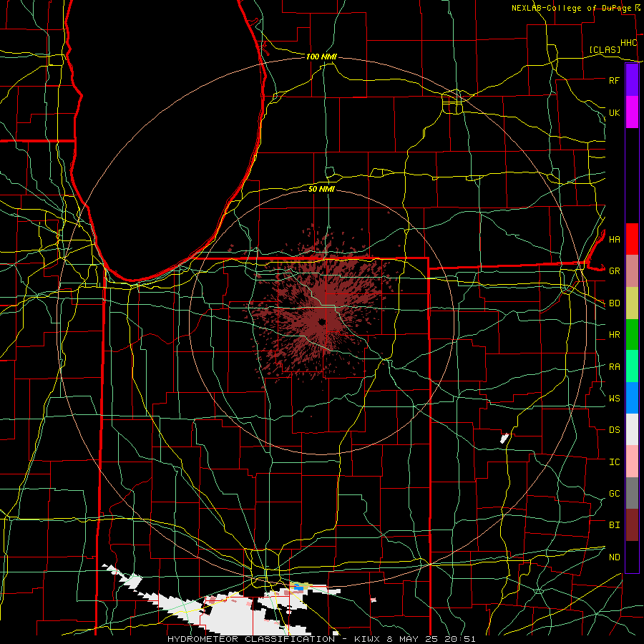The height and width of the screenshot is (644, 644).
Task: Click the gray GC legend swatch
Action: coord(632,493)
